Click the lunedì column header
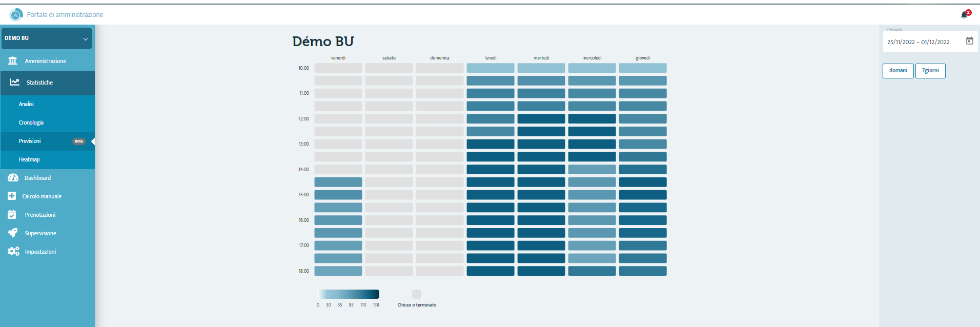Viewport: 980px width, 327px height. [491, 58]
